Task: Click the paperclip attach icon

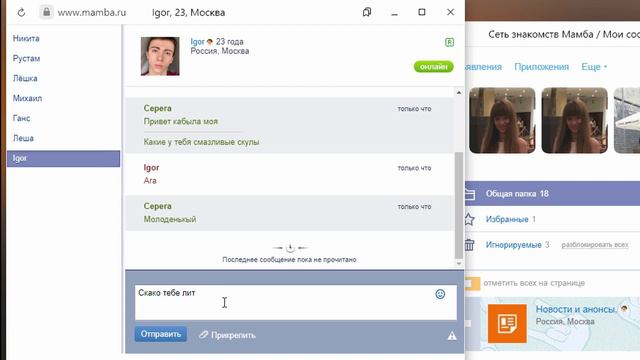Action: pos(203,335)
